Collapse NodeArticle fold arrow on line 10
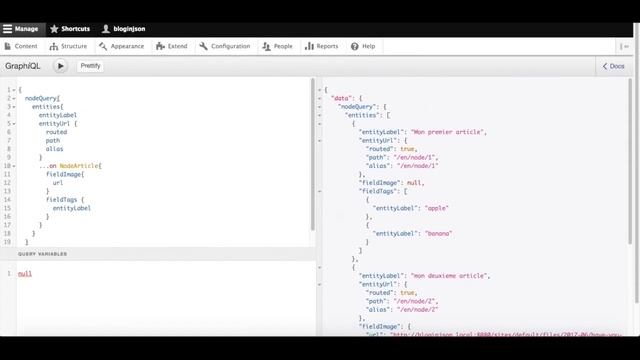 coord(14,166)
